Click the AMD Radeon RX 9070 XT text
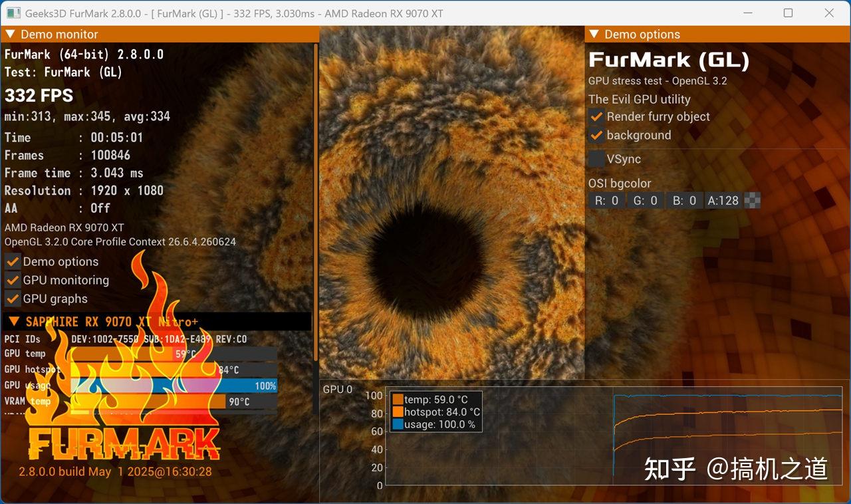Screen dimensions: 851x504 (64, 227)
